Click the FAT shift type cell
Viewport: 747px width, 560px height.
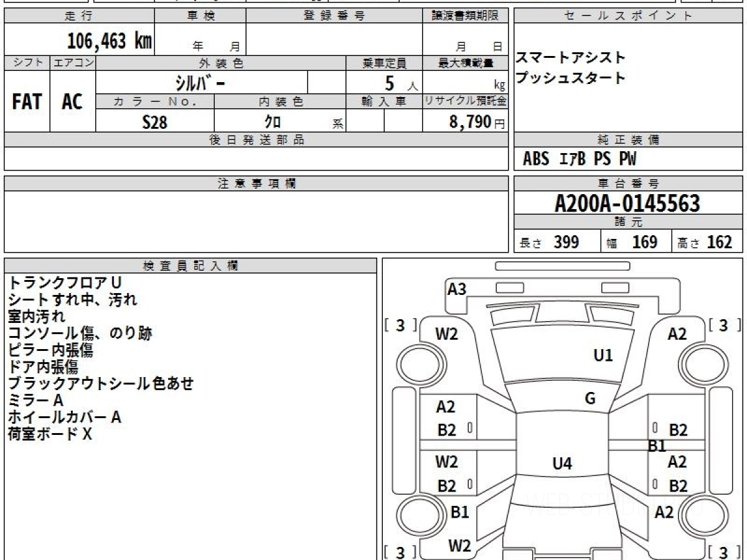pos(27,102)
